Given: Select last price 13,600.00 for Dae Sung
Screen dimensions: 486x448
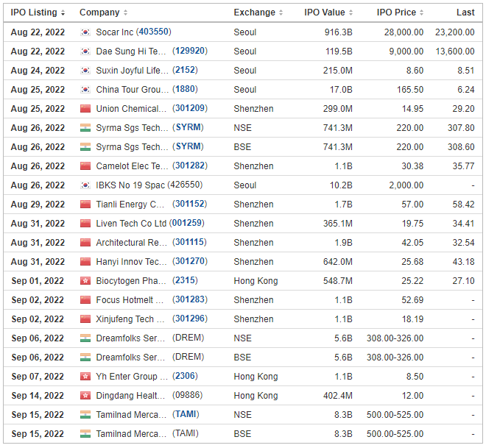Looking at the screenshot, I should 455,51.
